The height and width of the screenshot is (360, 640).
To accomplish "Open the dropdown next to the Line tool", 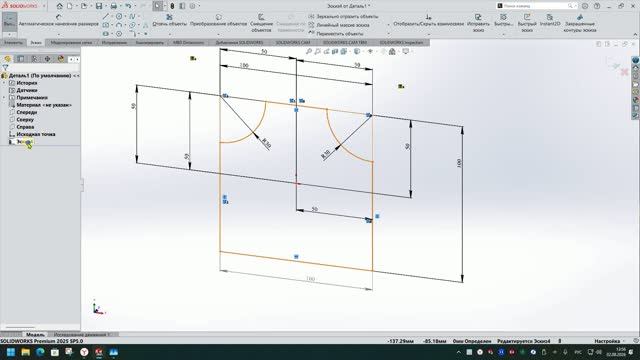I will pos(112,17).
